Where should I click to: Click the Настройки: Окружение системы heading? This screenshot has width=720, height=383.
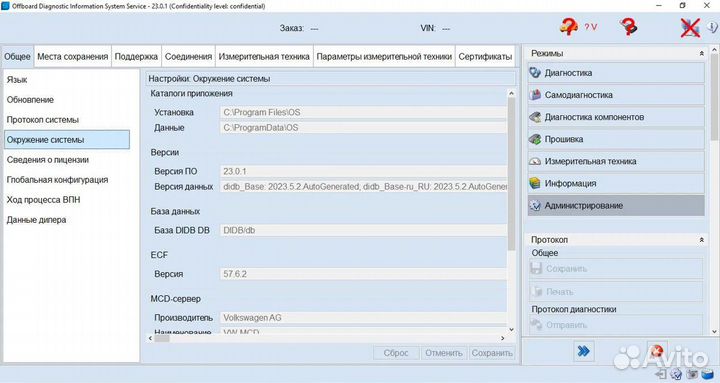(209, 79)
